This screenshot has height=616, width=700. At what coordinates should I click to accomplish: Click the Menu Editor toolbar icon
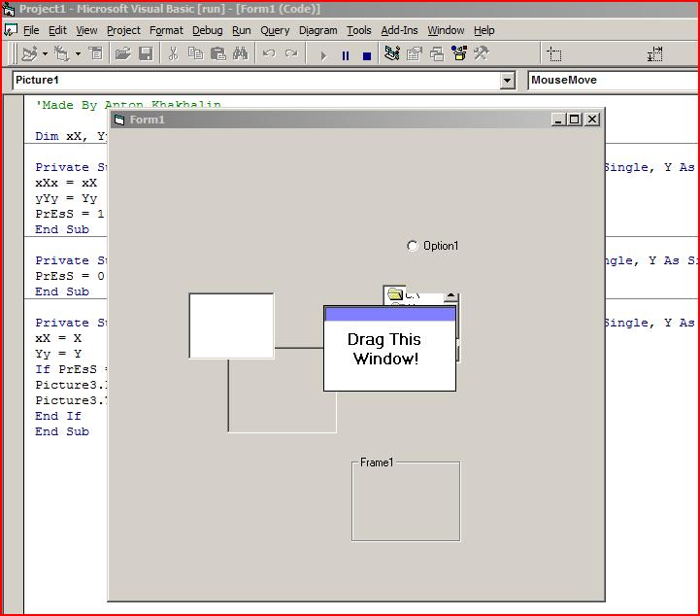click(96, 54)
